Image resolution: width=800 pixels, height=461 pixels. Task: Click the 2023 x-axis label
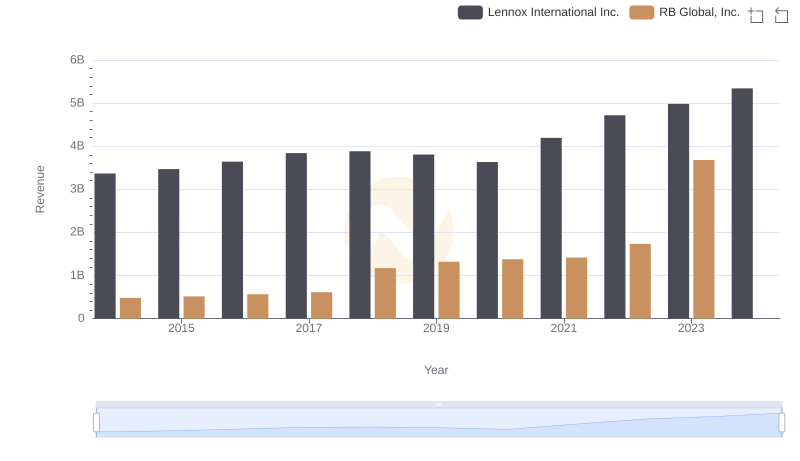(691, 328)
